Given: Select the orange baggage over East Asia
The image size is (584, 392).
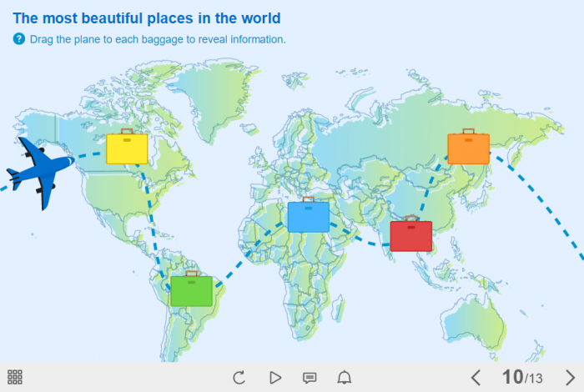Looking at the screenshot, I should click(468, 148).
